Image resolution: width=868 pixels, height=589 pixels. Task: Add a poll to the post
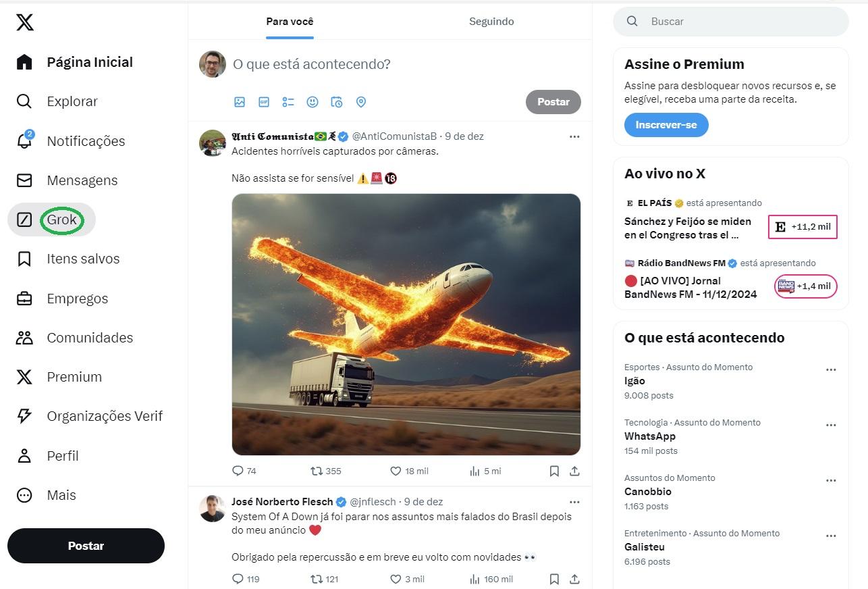click(x=288, y=102)
